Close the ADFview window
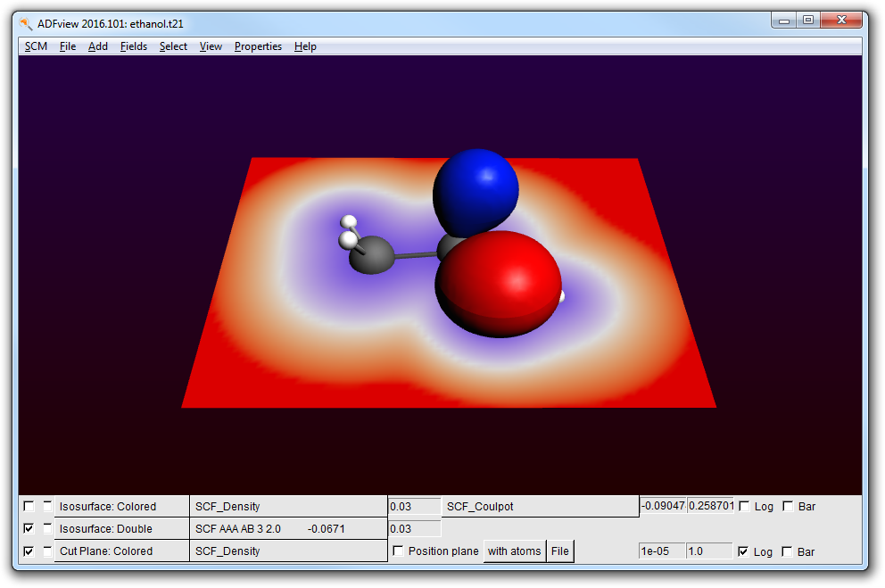Viewport: 885px width, 588px height. [841, 21]
